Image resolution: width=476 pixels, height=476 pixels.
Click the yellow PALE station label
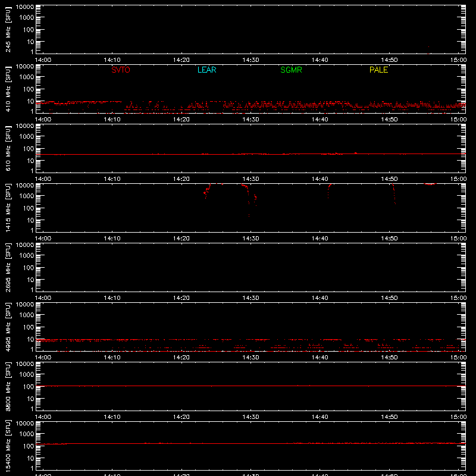coord(378,70)
